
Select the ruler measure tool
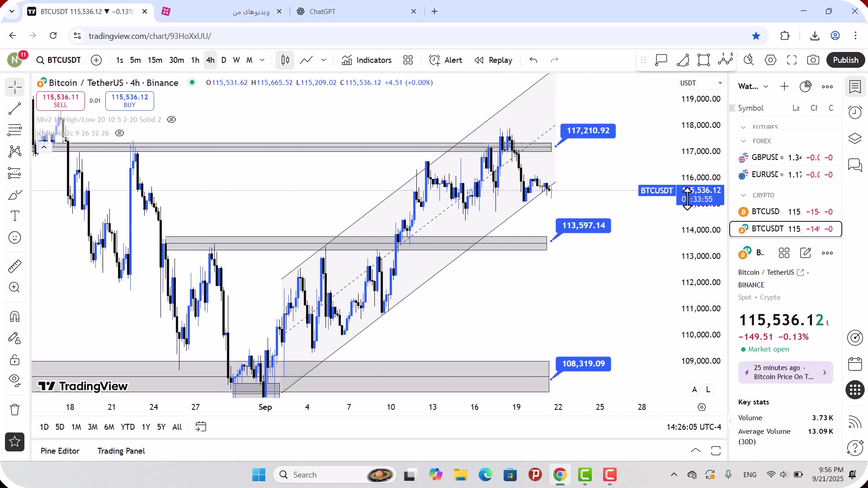(x=14, y=266)
